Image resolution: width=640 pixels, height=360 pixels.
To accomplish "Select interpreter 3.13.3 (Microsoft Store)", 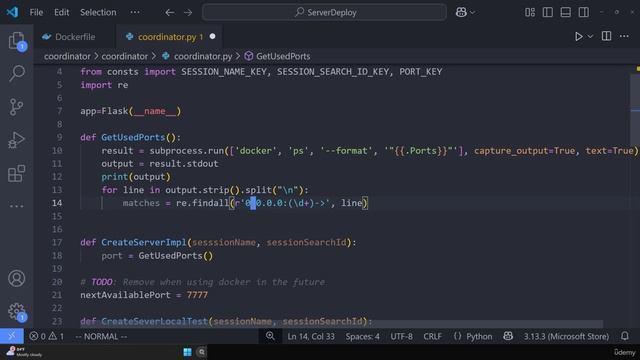I will click(566, 336).
